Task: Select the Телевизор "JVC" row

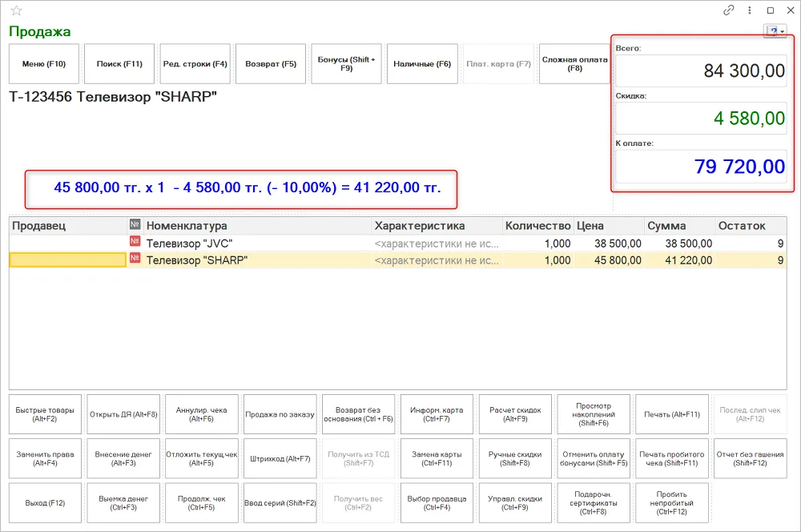Action: (397, 244)
